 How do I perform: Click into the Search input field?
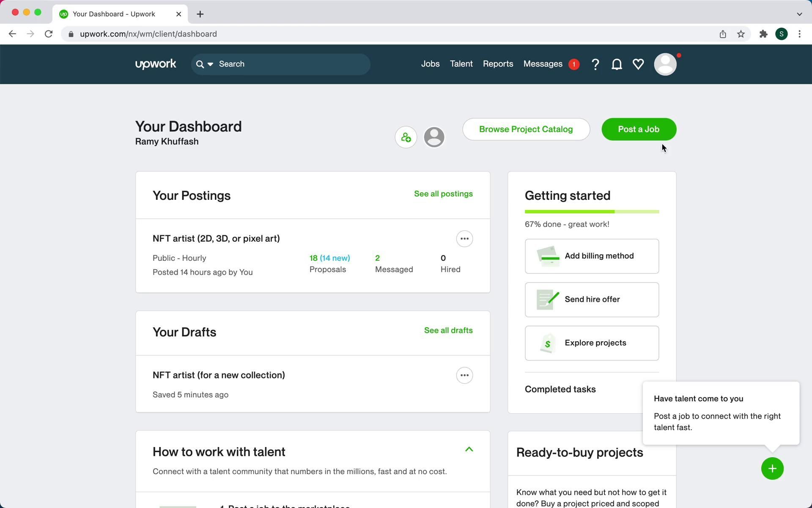tap(292, 64)
